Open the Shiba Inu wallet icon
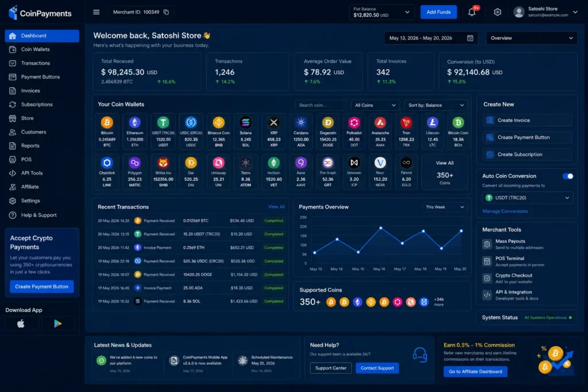This screenshot has width=588, height=392. (163, 162)
